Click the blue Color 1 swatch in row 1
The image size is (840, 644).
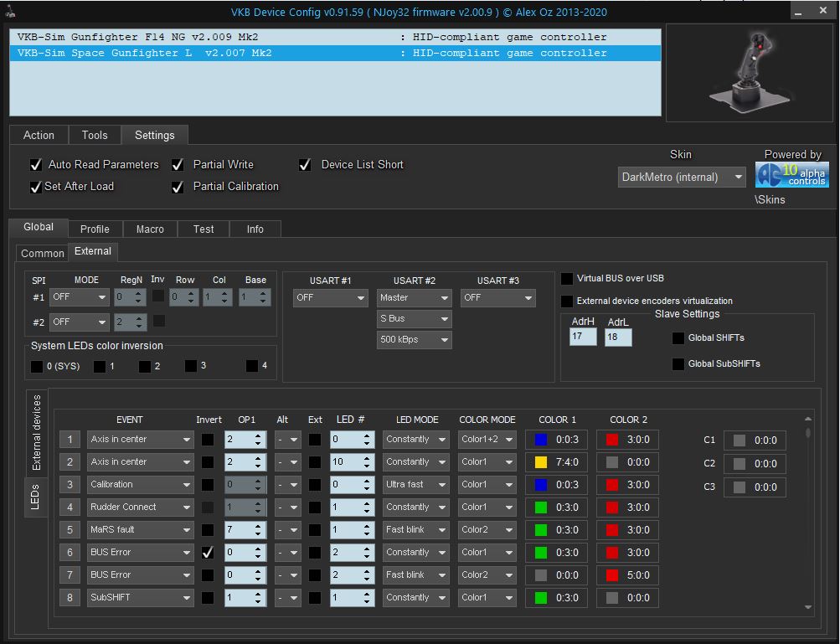[541, 440]
